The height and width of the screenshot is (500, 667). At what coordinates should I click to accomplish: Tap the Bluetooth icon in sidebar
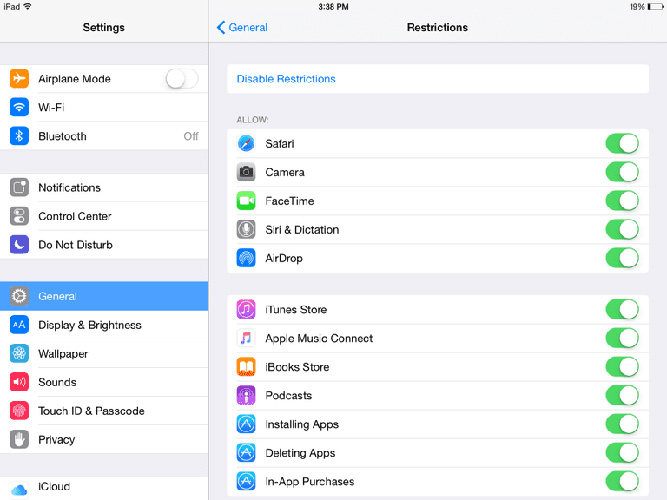click(x=19, y=136)
